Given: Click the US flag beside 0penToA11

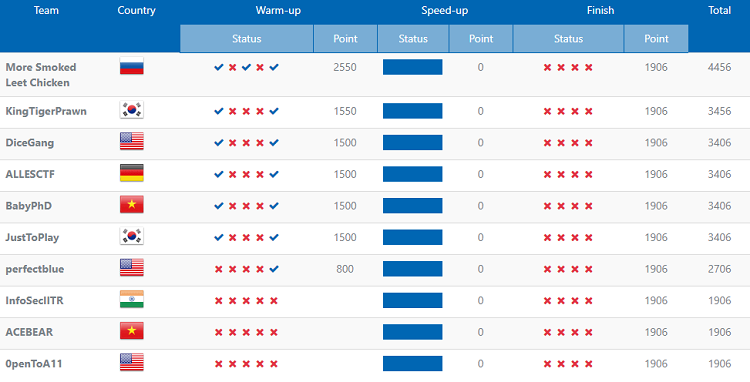Looking at the screenshot, I should pos(132,362).
